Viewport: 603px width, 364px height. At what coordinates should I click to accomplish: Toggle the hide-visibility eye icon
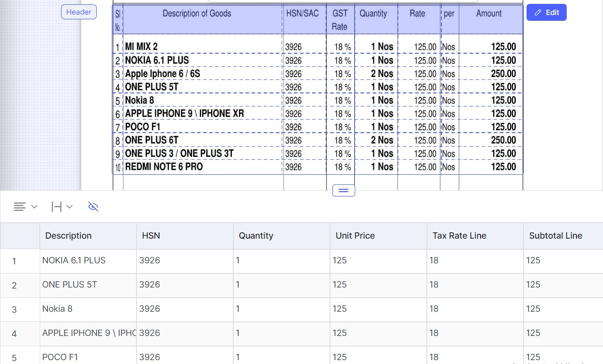[x=93, y=207]
